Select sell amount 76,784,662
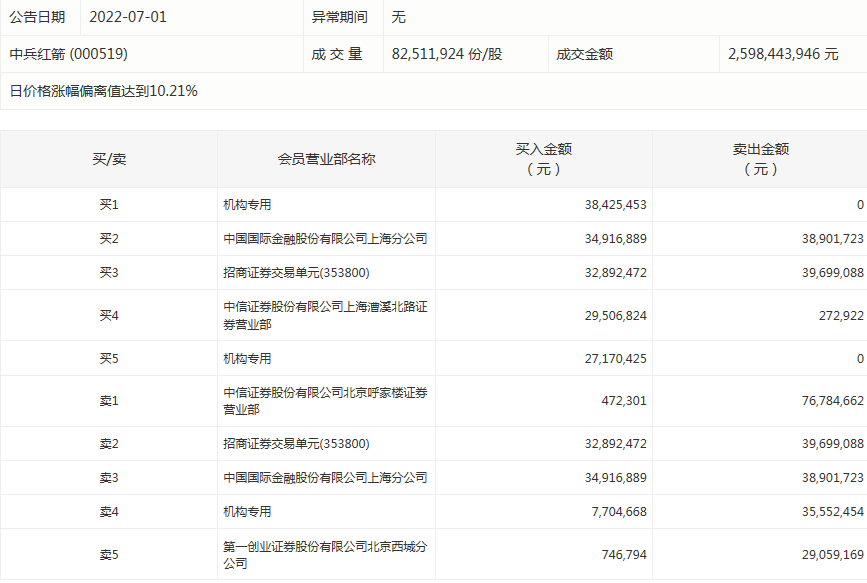The height and width of the screenshot is (583, 867). (833, 401)
